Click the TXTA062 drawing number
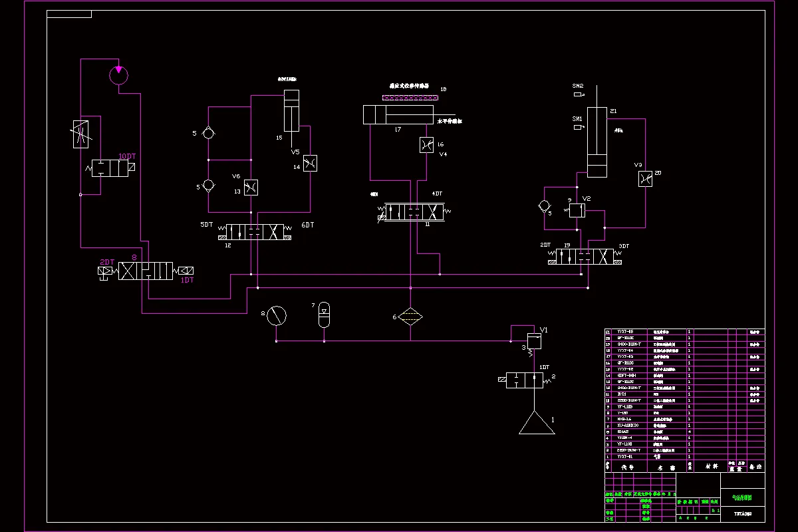 pos(742,514)
